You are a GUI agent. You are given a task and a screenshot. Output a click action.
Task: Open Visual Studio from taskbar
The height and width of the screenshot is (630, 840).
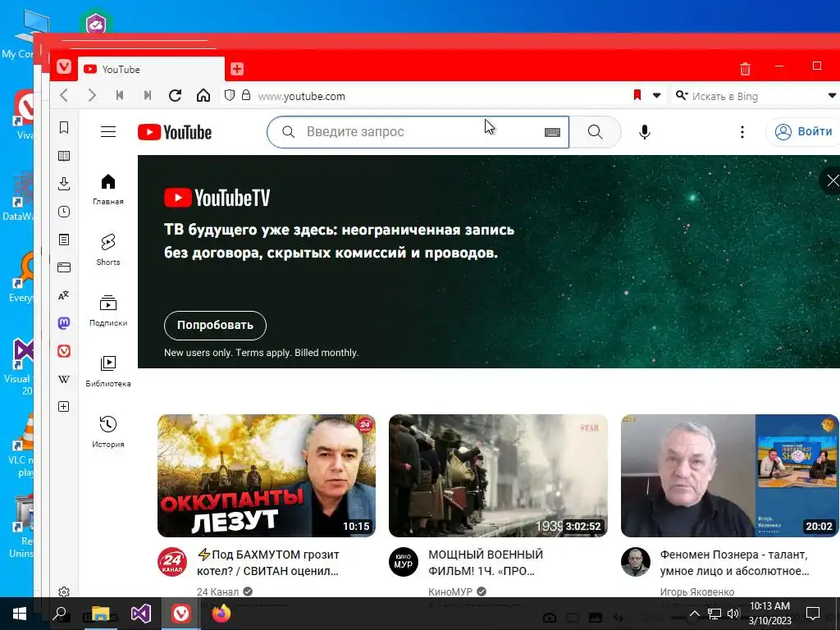coord(141,614)
